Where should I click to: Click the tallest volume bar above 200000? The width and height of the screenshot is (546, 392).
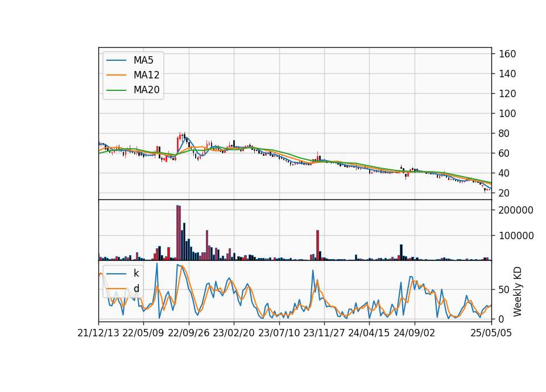(177, 233)
